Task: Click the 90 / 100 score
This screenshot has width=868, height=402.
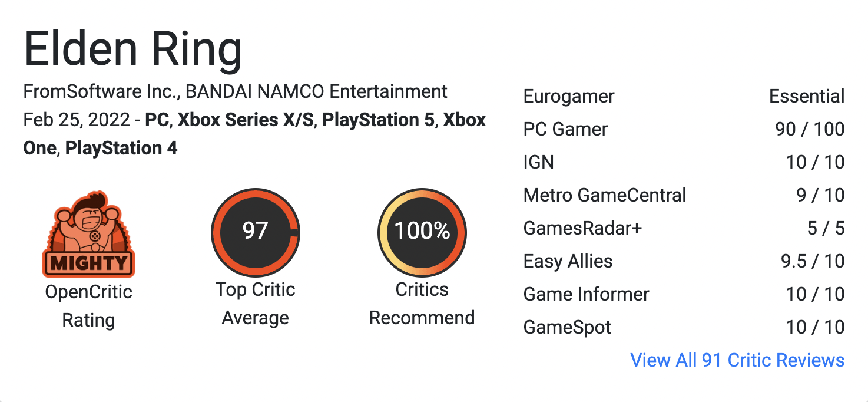Action: [810, 129]
